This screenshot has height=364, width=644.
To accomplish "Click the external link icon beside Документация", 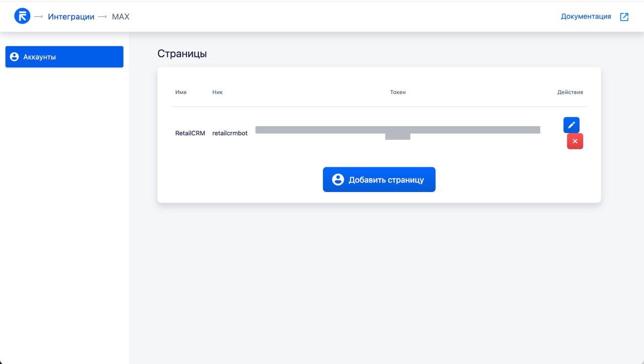I will (x=624, y=17).
